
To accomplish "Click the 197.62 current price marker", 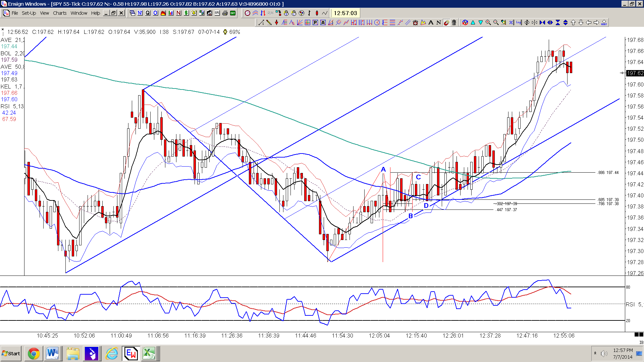I will [635, 73].
